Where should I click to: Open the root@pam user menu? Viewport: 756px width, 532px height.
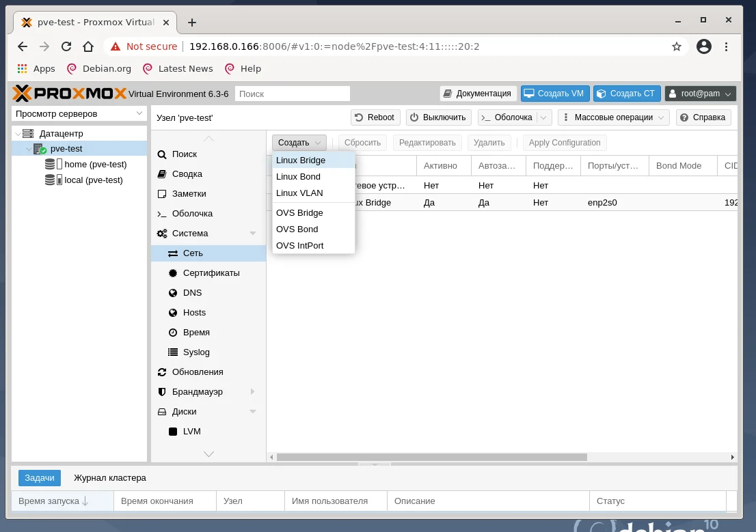[x=700, y=93]
